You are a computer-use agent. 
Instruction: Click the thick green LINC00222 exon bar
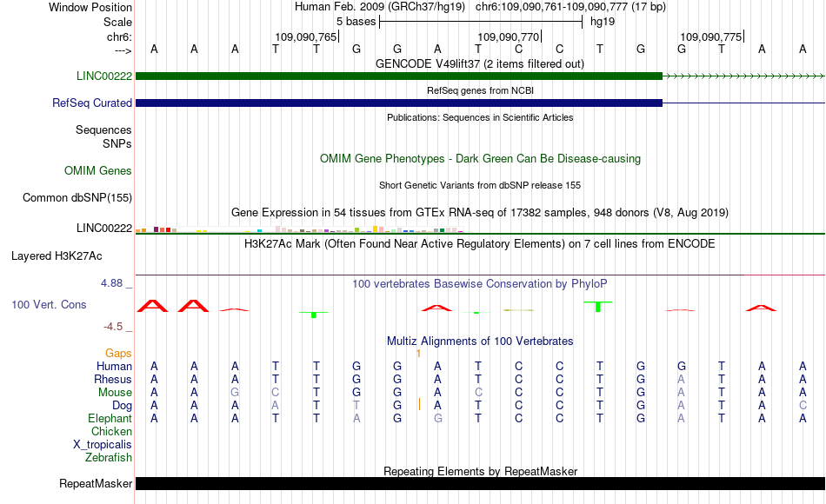(399, 76)
